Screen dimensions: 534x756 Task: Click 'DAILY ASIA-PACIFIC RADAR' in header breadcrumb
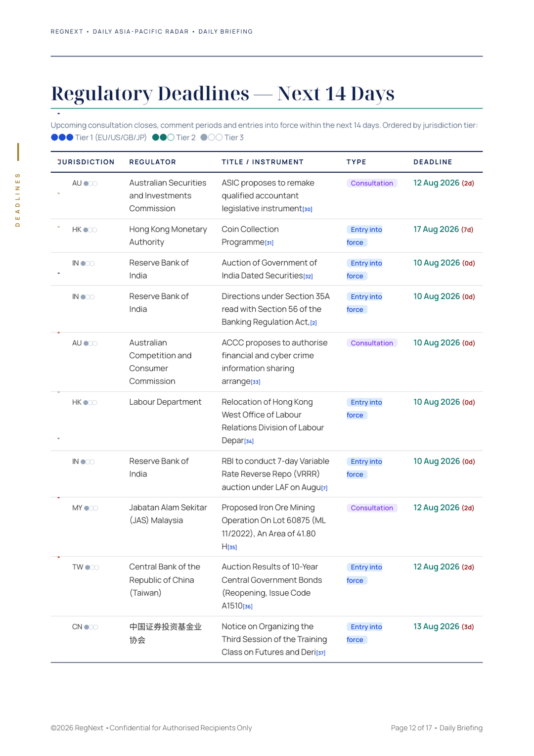coord(141,32)
